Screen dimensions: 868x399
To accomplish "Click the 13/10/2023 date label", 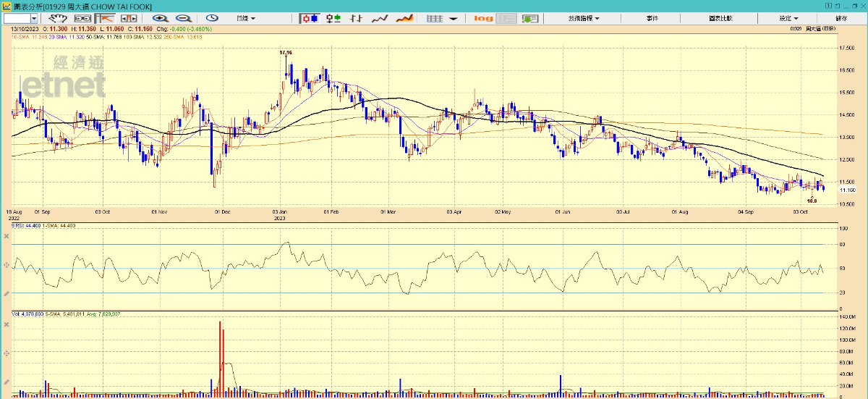I will (x=25, y=28).
